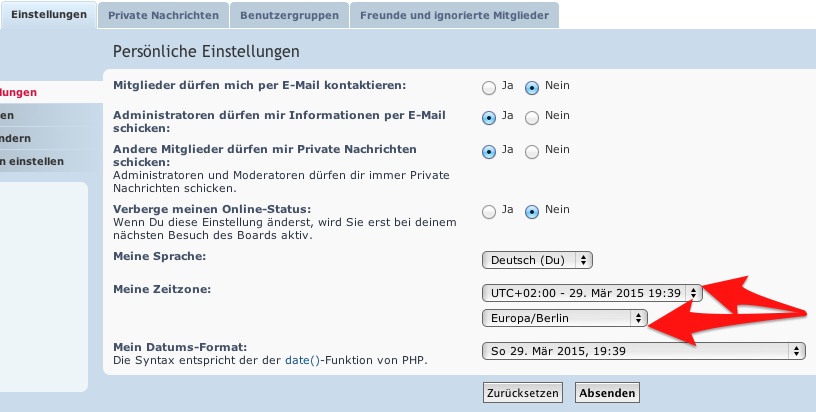Go to Freunde und ignorierte Mitglieder tab
Image resolution: width=816 pixels, height=412 pixels.
click(x=454, y=15)
